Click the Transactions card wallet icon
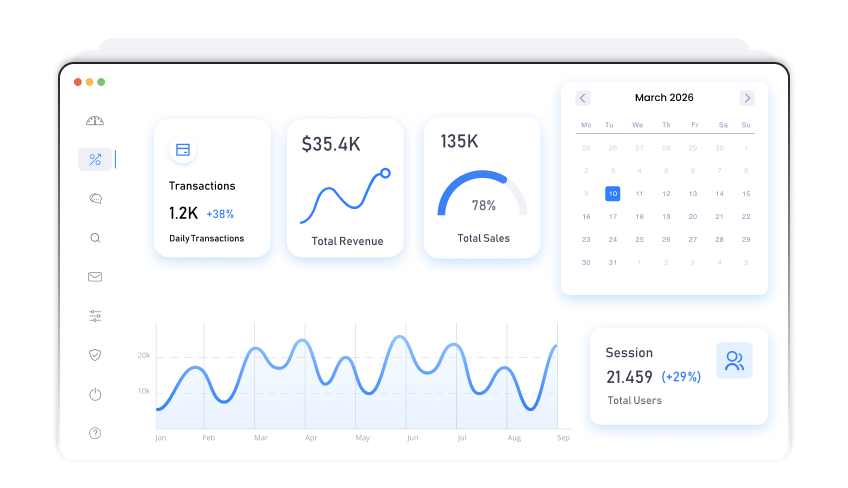 click(x=182, y=150)
